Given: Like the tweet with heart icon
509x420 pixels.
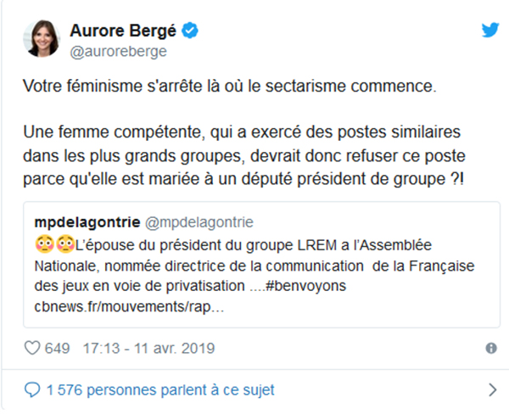Looking at the screenshot, I should tap(31, 348).
